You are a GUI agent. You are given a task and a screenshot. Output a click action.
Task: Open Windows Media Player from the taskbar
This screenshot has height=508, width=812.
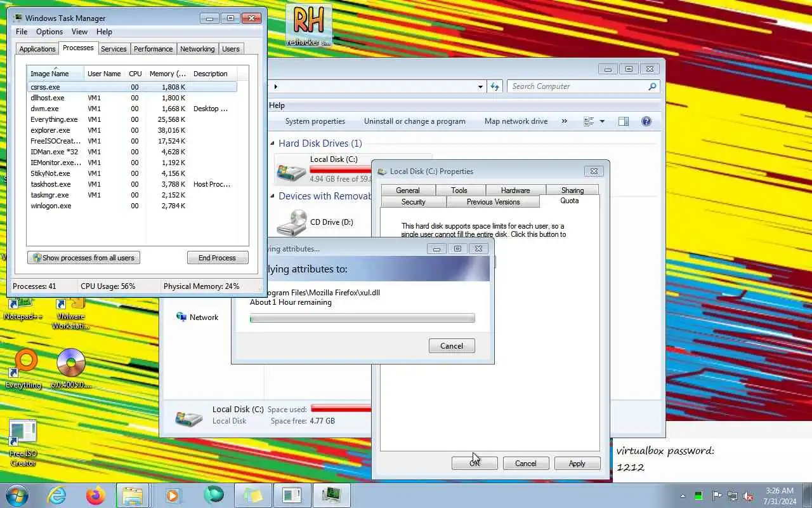pos(173,495)
